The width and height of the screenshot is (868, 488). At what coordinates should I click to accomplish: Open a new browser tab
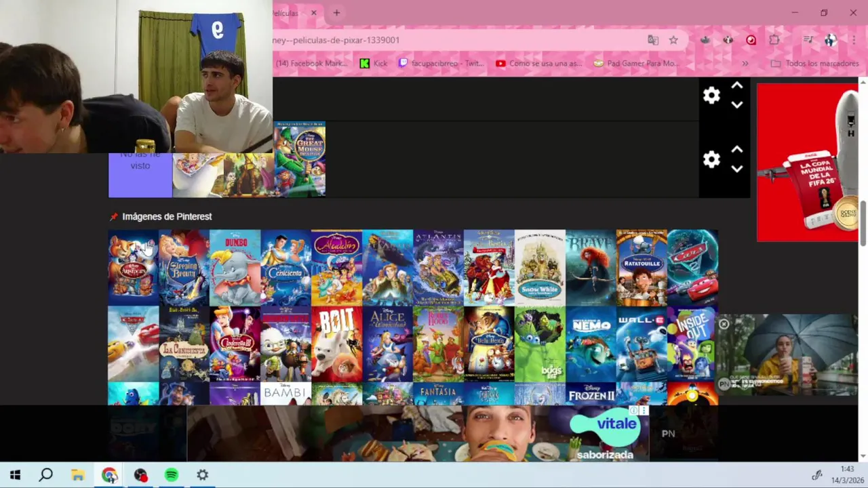click(336, 13)
